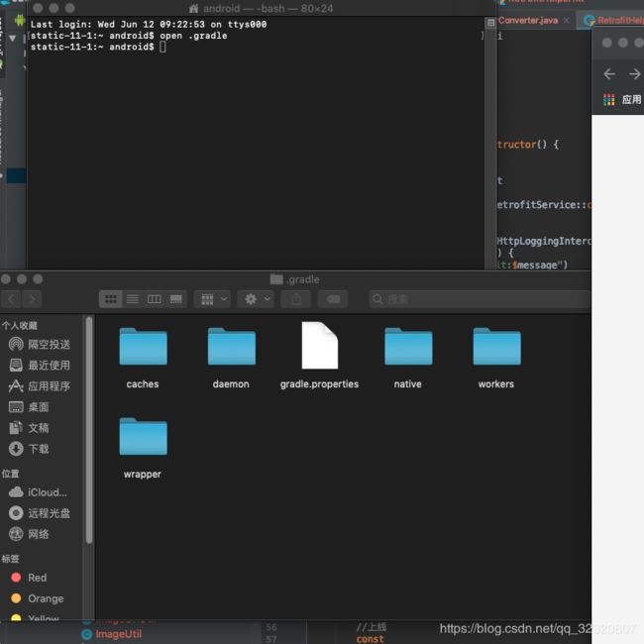
Task: Click the terminal home title icon
Action: pyautogui.click(x=193, y=8)
